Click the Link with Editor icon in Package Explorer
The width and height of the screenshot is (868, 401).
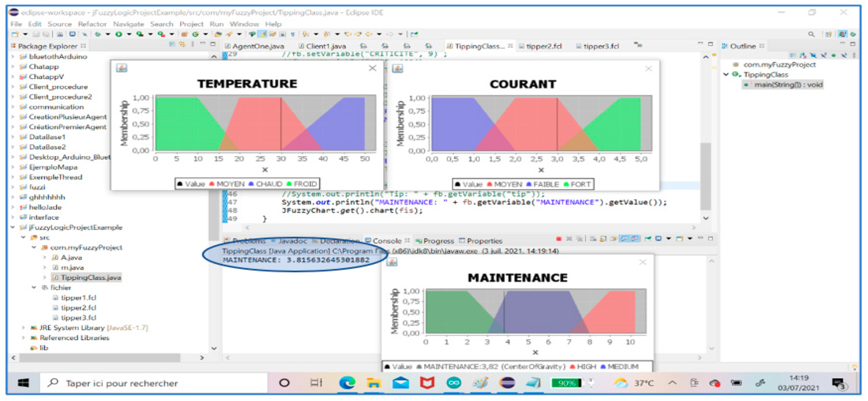[x=182, y=45]
